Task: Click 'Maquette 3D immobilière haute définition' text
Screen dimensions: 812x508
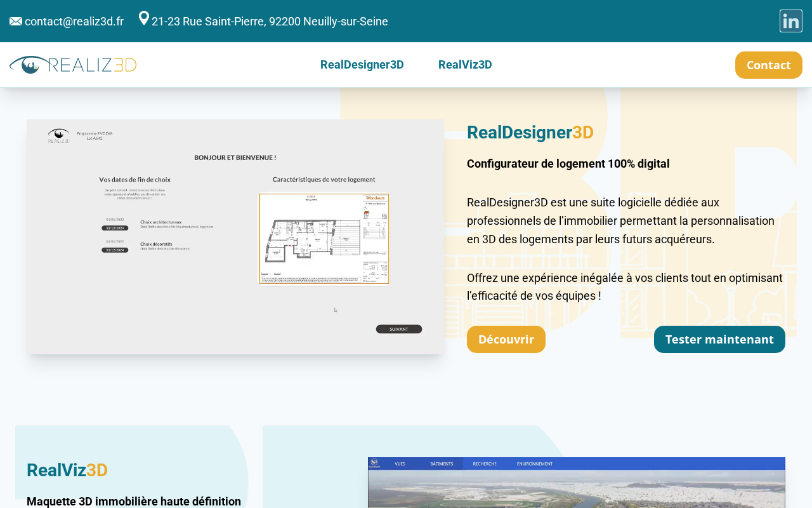Action: pos(134,502)
